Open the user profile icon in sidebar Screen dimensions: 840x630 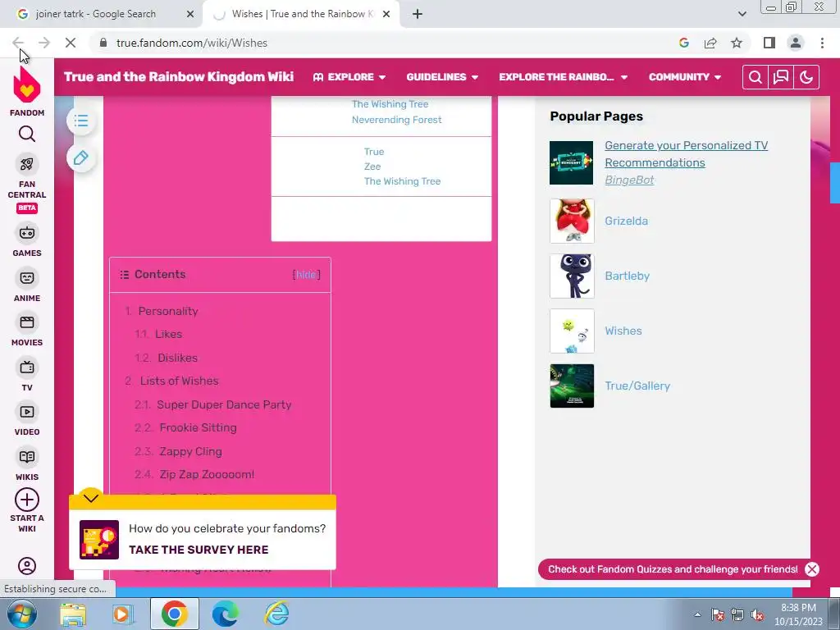coord(27,566)
